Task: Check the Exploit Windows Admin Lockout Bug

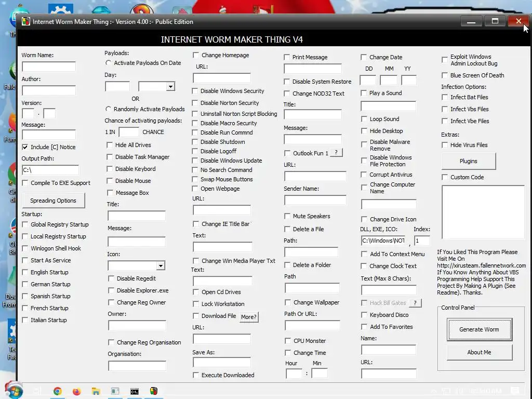Action: click(445, 60)
